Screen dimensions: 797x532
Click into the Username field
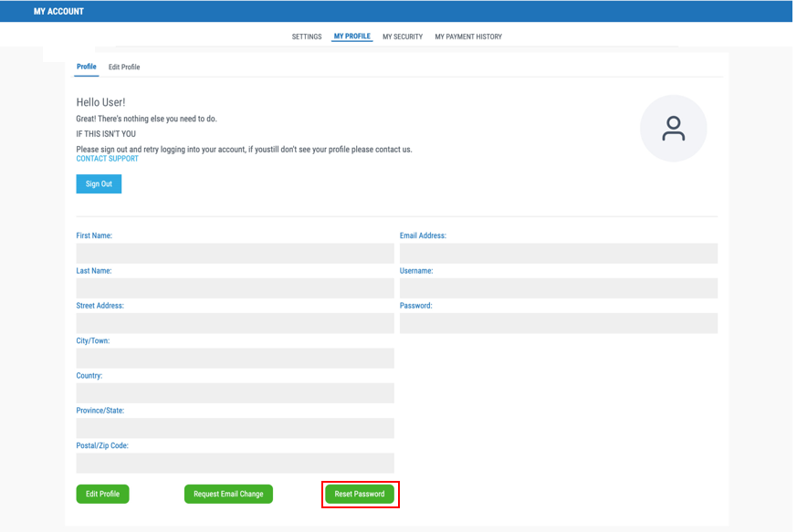click(558, 288)
